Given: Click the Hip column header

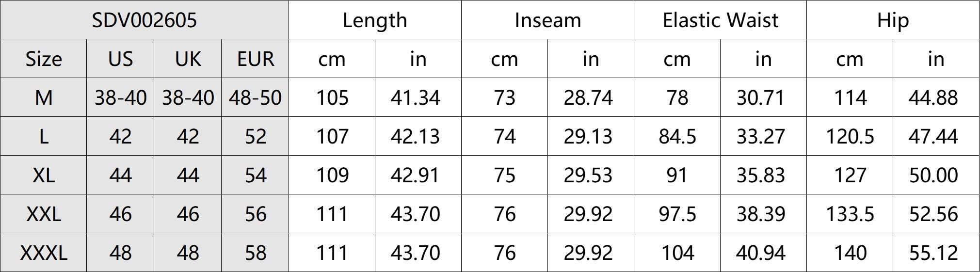Looking at the screenshot, I should (x=893, y=20).
